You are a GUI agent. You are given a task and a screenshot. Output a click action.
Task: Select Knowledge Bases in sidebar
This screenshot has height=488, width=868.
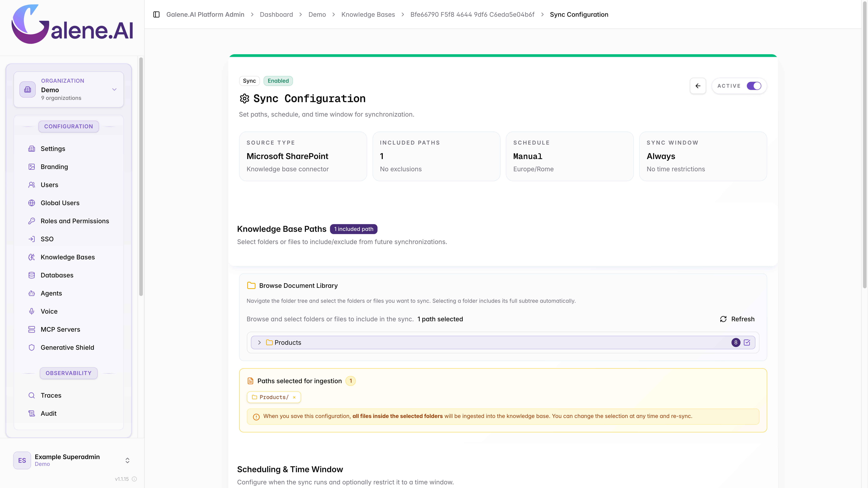(68, 257)
